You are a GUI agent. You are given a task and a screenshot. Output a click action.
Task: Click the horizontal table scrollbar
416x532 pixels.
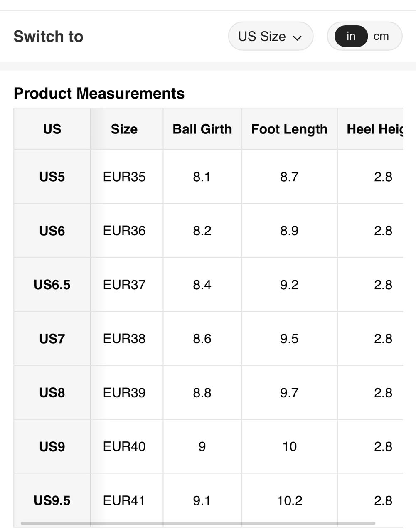tap(198, 523)
